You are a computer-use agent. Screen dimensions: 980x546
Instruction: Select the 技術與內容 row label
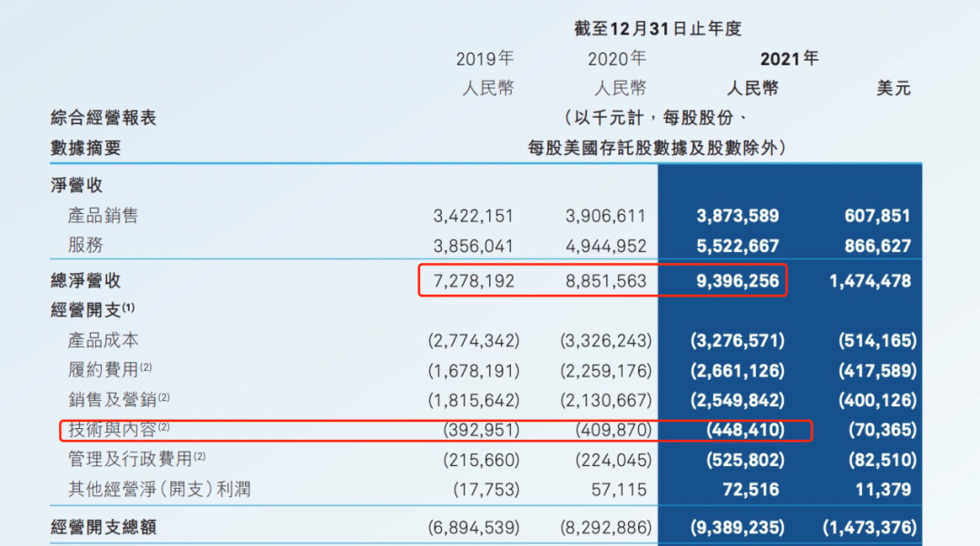(x=113, y=429)
